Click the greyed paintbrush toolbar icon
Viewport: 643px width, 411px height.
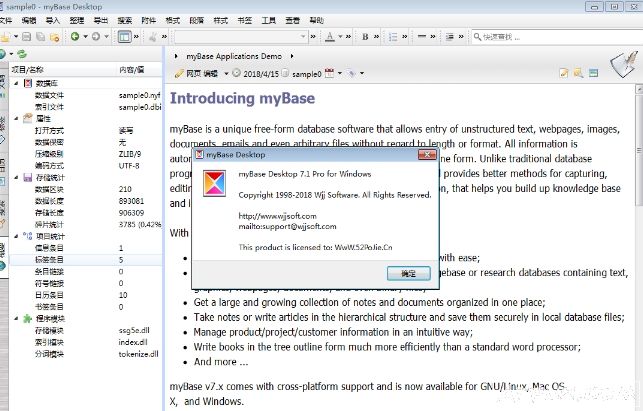(x=153, y=37)
